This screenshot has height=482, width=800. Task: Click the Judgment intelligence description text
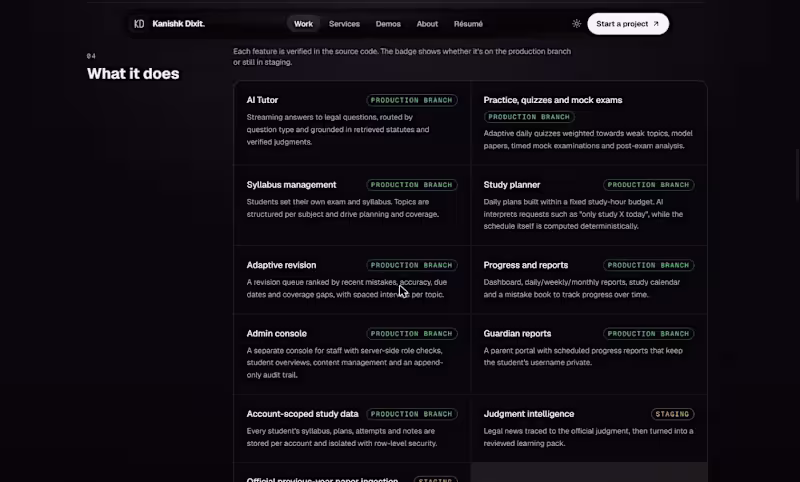point(588,437)
